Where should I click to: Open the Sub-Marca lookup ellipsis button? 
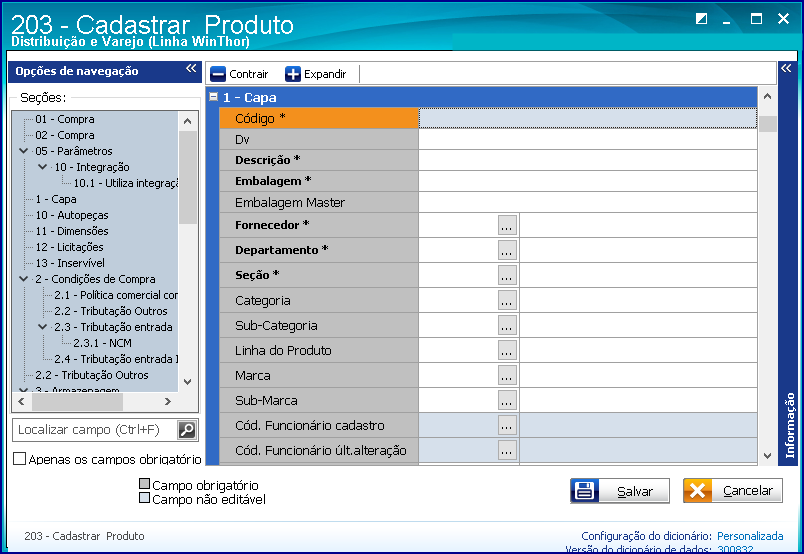click(507, 401)
